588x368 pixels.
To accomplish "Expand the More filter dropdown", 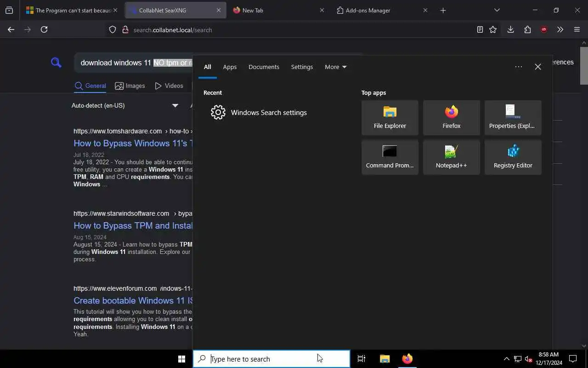I will pyautogui.click(x=335, y=67).
